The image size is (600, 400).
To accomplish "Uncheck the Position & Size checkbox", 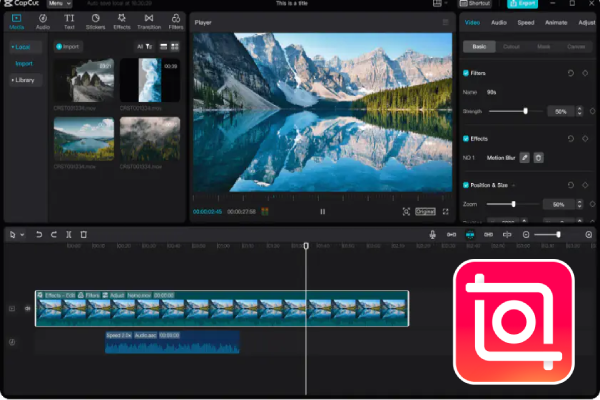I will 466,185.
